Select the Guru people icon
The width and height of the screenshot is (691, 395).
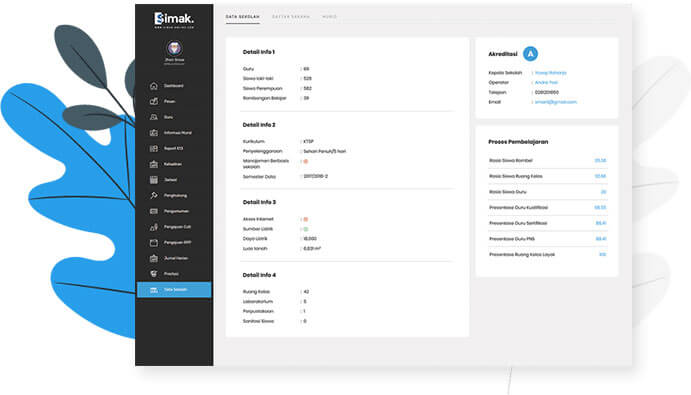coord(153,117)
